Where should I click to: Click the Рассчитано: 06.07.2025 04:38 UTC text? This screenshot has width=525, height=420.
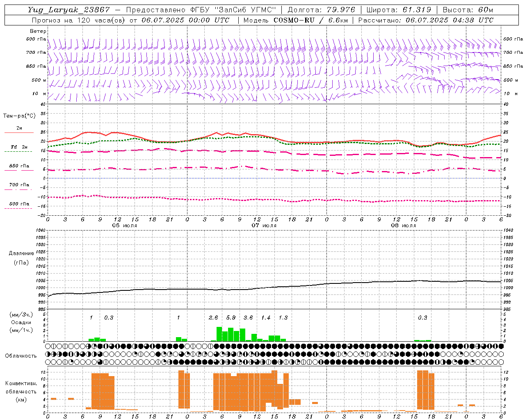coord(426,20)
